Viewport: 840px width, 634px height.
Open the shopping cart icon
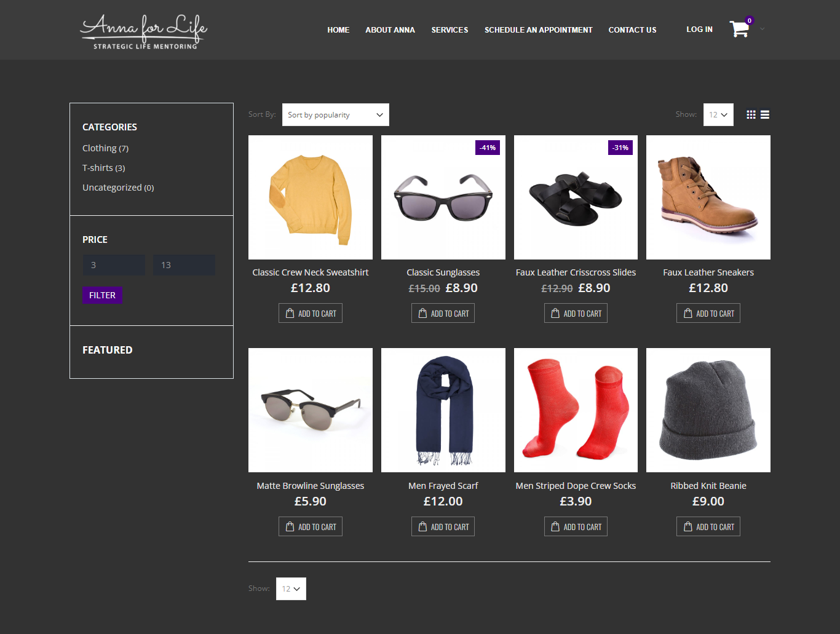click(739, 29)
